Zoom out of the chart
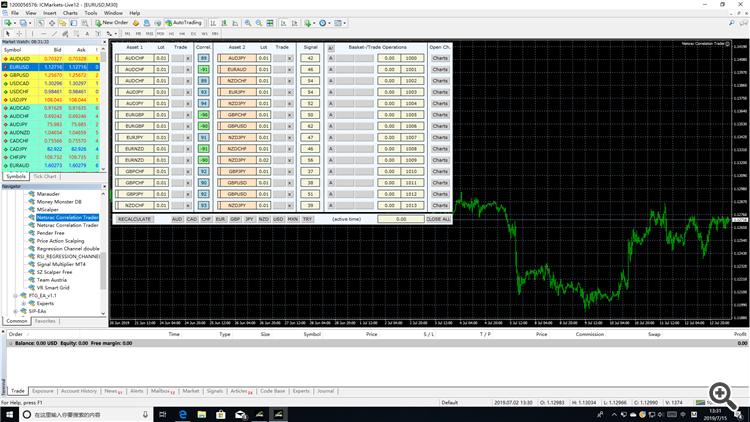 point(259,22)
